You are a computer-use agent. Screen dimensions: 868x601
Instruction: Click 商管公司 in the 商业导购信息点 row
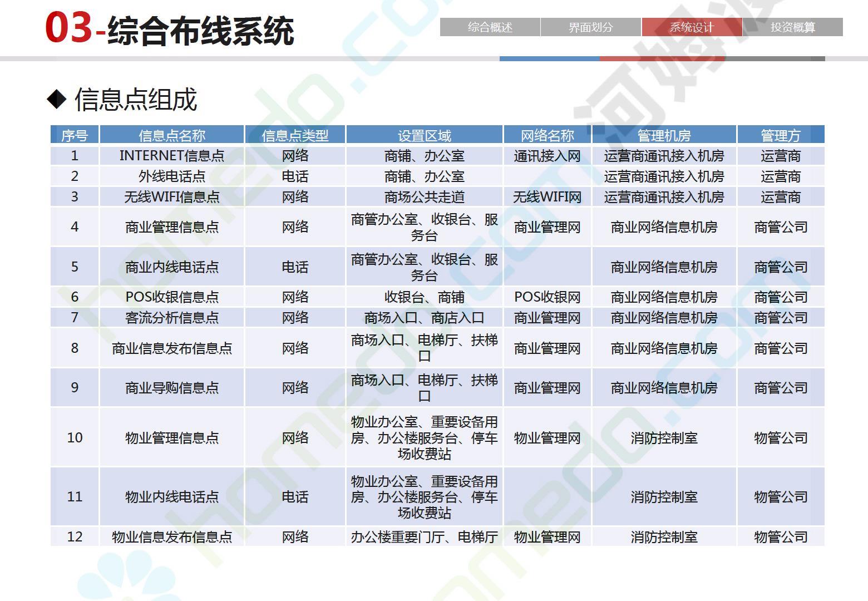click(x=781, y=388)
